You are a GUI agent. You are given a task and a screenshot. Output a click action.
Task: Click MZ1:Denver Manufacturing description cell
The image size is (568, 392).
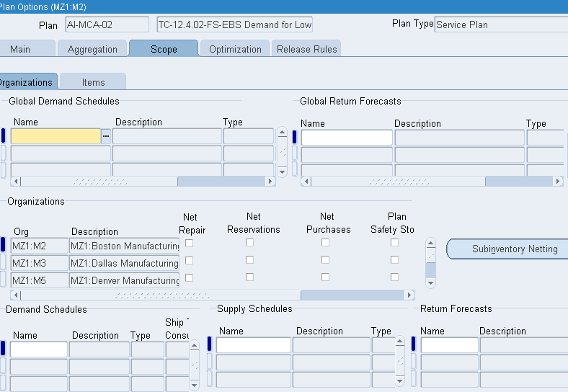point(124,280)
